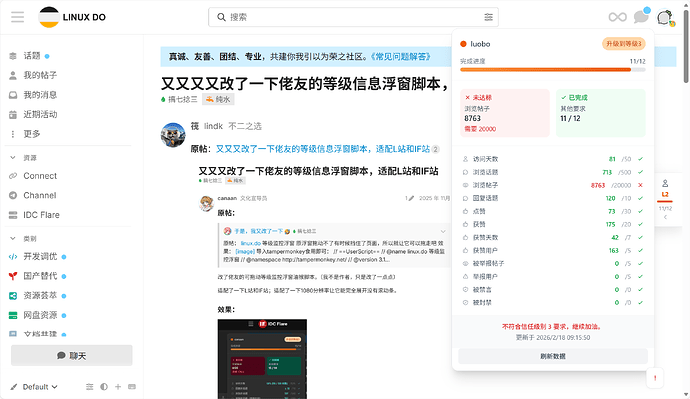Open 我的消息 in the sidebar
690x399 pixels.
[40, 95]
